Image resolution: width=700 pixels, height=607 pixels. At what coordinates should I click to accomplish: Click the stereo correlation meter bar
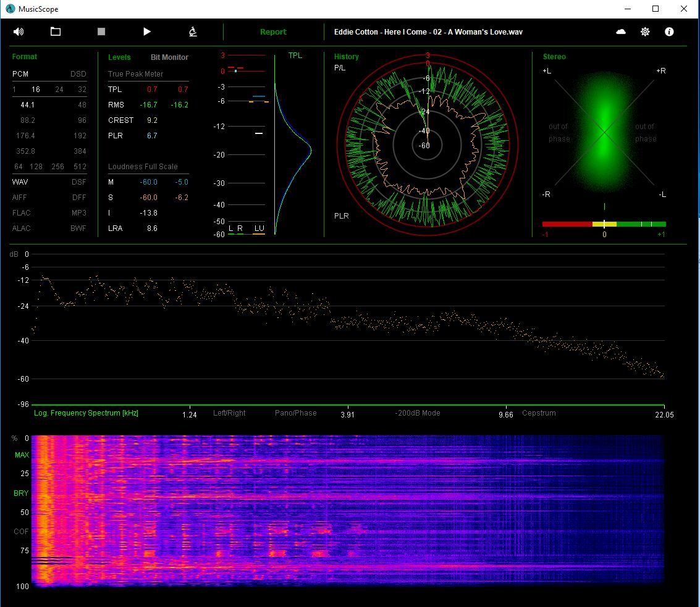click(x=604, y=224)
